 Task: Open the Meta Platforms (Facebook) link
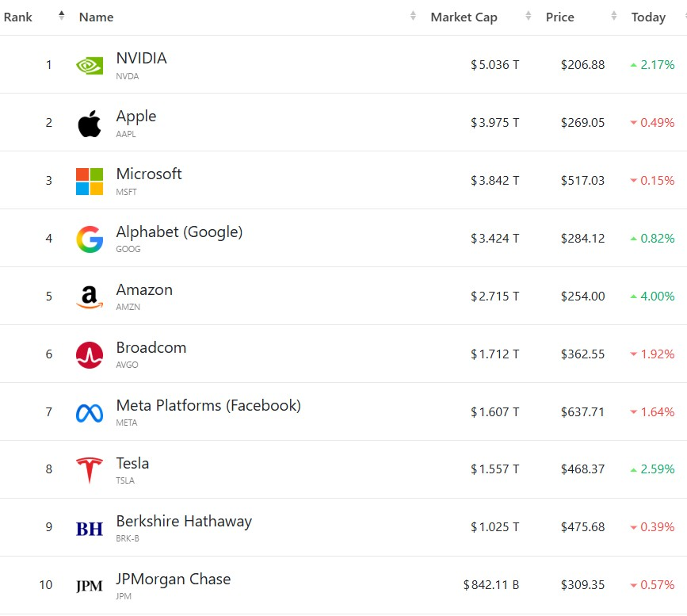coord(208,405)
